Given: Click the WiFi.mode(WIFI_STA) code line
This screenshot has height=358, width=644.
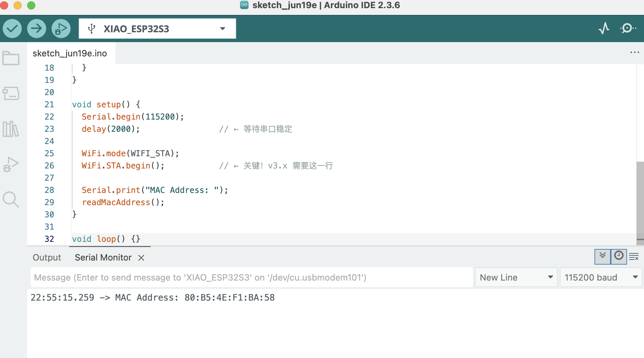Looking at the screenshot, I should click(x=130, y=153).
